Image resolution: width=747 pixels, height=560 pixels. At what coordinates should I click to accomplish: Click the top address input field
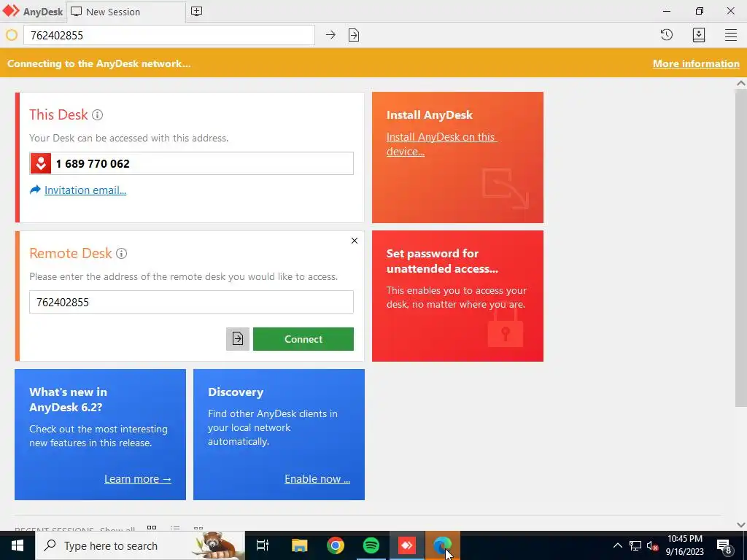point(169,35)
